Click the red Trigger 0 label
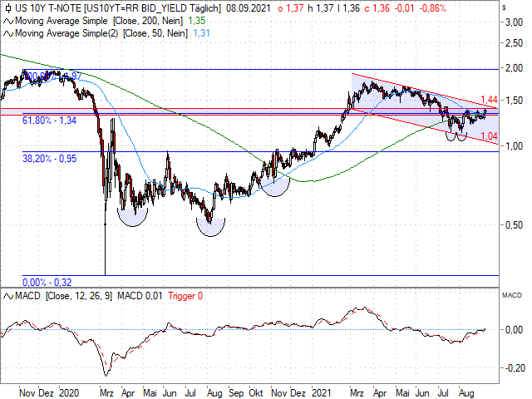Viewport: 532px width, 399px height. (185, 295)
